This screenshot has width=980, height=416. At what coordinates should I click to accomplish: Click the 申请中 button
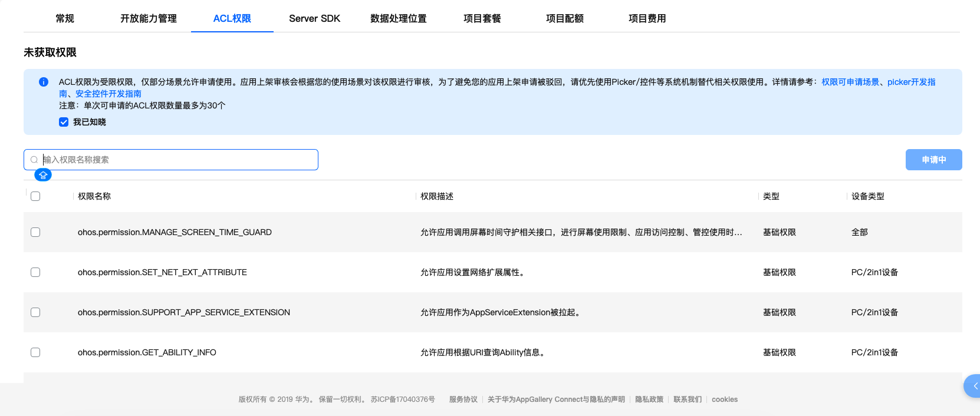pyautogui.click(x=933, y=160)
